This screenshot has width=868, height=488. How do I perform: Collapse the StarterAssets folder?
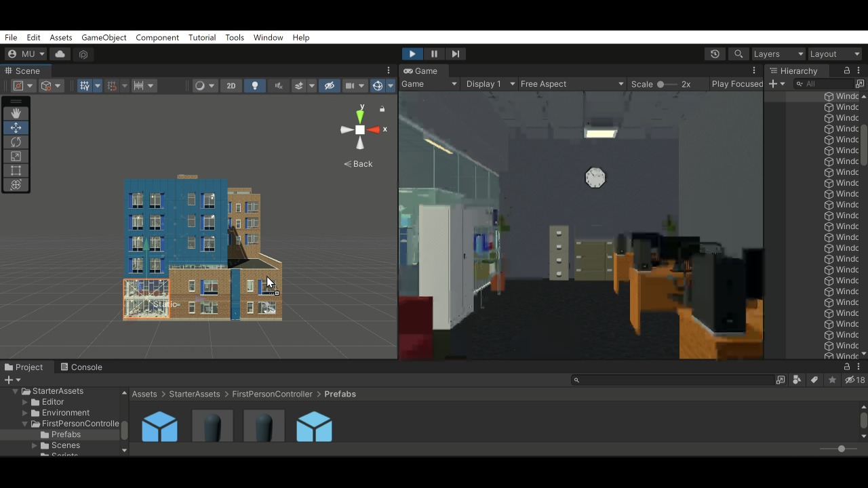[15, 391]
